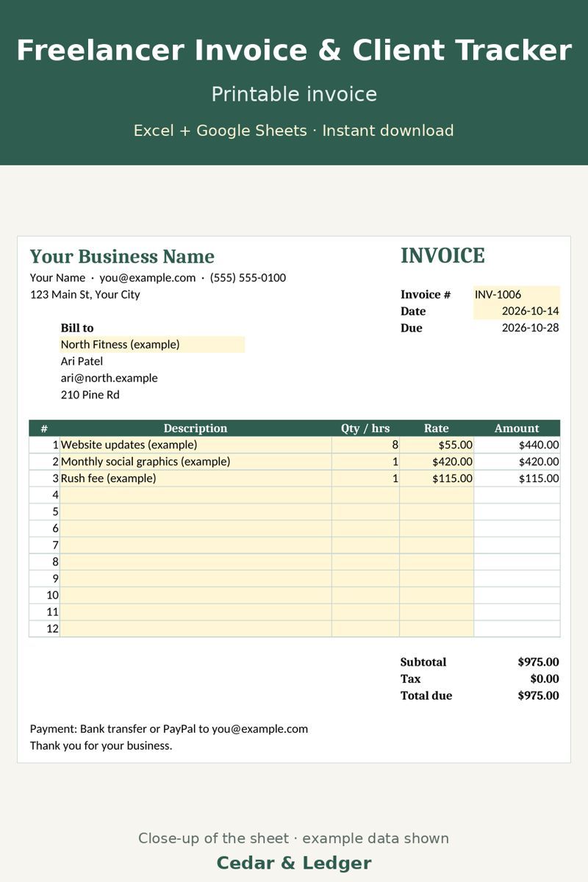
Task: Select the empty description cell in row 12
Action: 196,628
